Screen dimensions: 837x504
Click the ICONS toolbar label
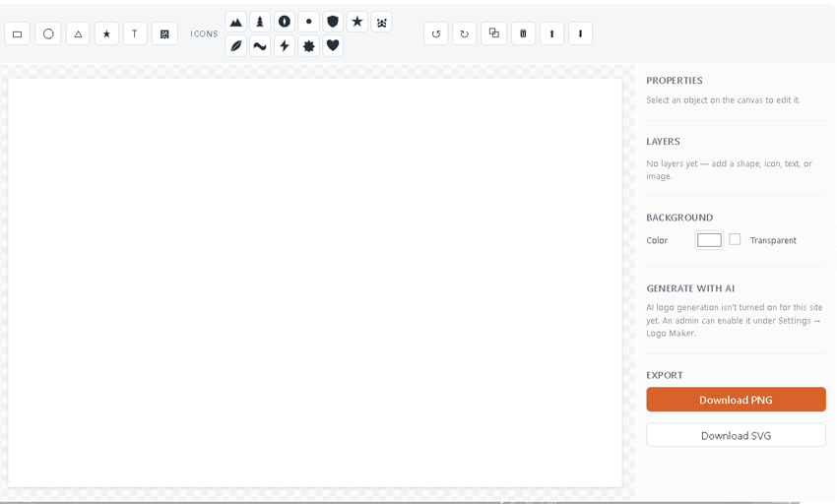[x=204, y=33]
